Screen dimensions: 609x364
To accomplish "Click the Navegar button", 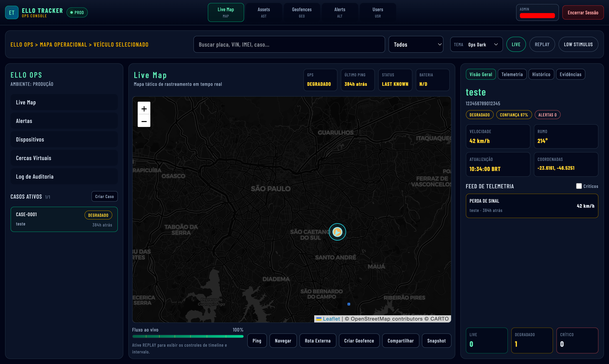I will [x=283, y=341].
